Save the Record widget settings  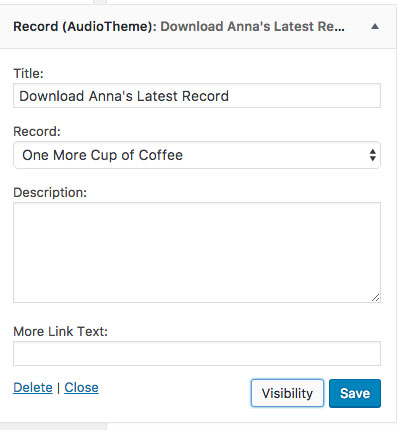click(355, 393)
